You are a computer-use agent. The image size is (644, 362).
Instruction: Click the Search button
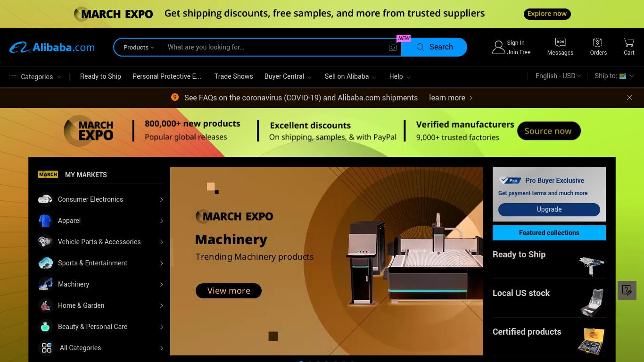(x=434, y=47)
